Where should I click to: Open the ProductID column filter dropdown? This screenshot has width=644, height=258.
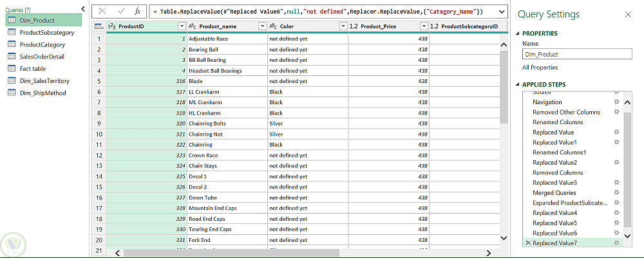182,26
